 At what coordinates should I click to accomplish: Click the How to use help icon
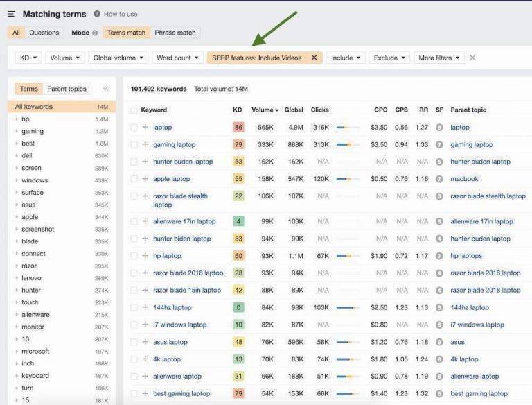(x=97, y=14)
